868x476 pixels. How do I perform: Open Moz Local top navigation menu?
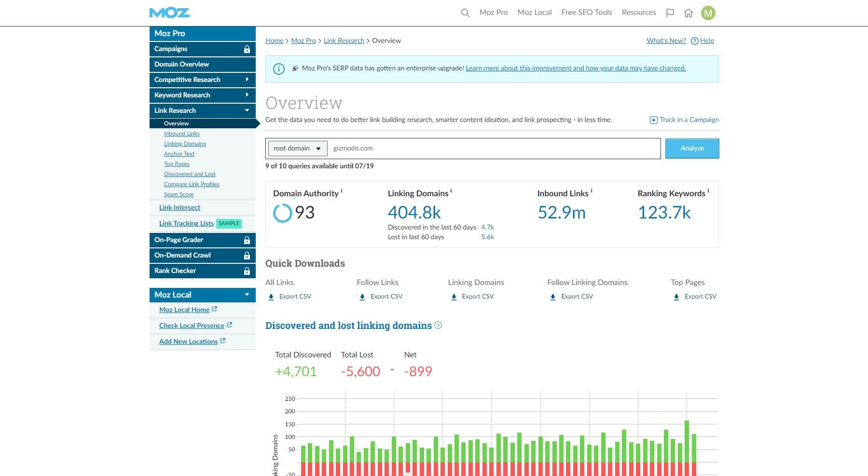point(535,13)
